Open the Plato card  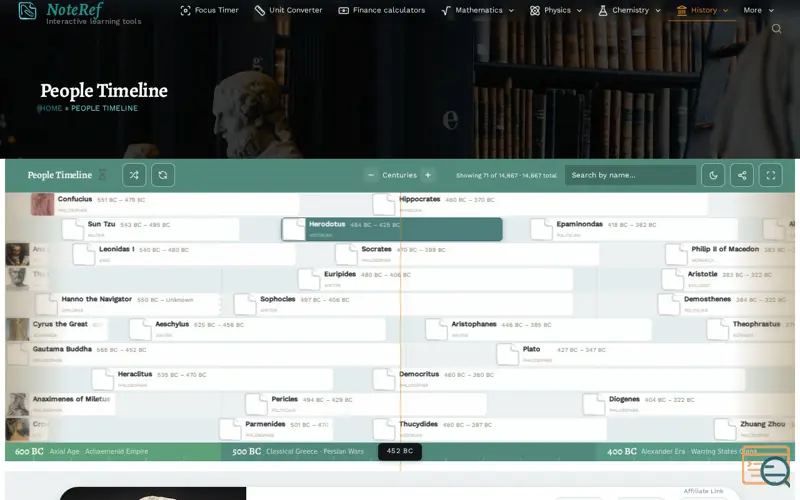coord(645,354)
